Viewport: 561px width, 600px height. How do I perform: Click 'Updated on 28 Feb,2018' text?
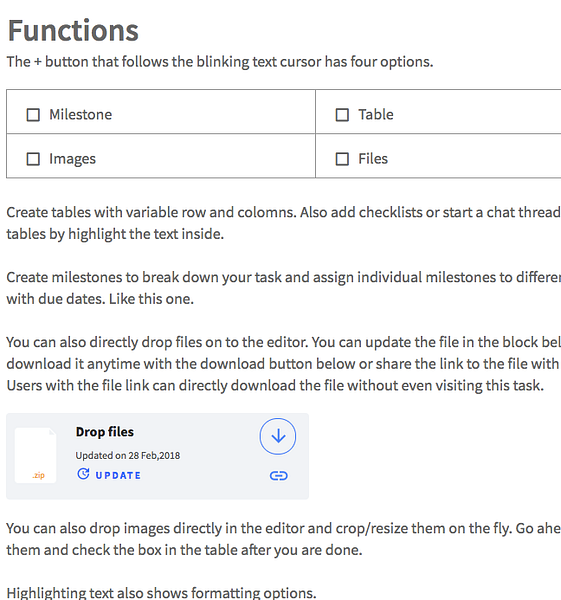coord(127,455)
